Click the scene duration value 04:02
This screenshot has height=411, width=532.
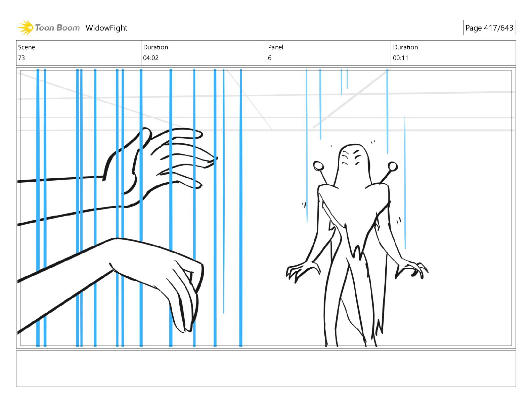click(151, 58)
